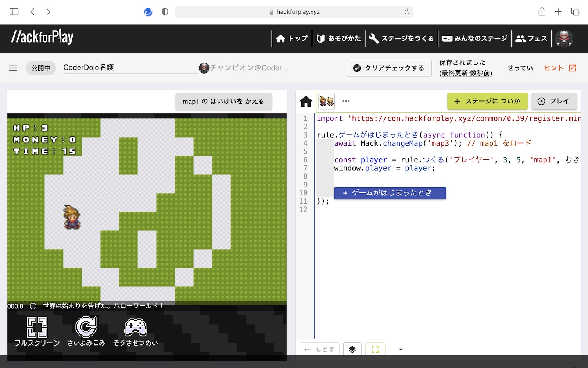588x368 pixels.
Task: Enter editor fullscreen via yellow bracket icon
Action: click(375, 349)
